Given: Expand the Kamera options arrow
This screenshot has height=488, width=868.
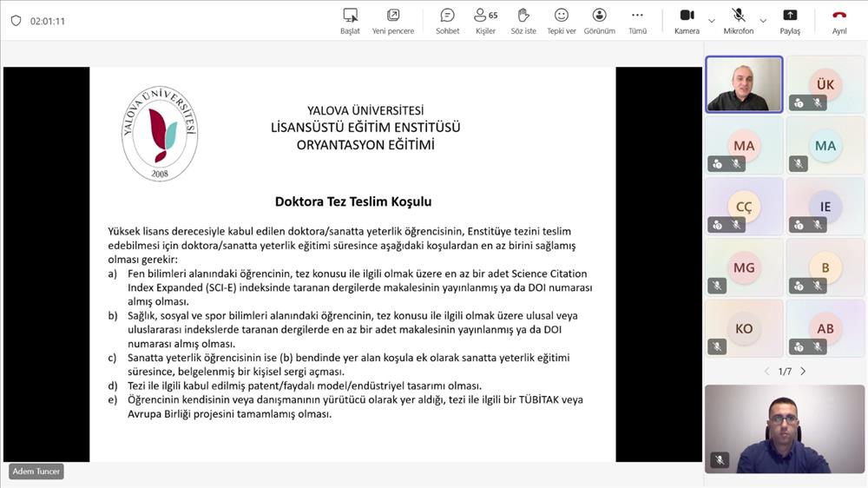Looking at the screenshot, I should [712, 21].
